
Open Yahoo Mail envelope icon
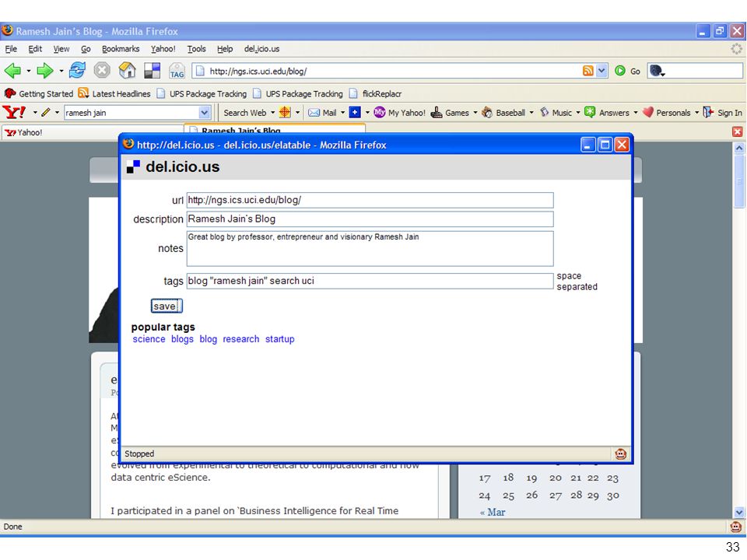pos(314,112)
